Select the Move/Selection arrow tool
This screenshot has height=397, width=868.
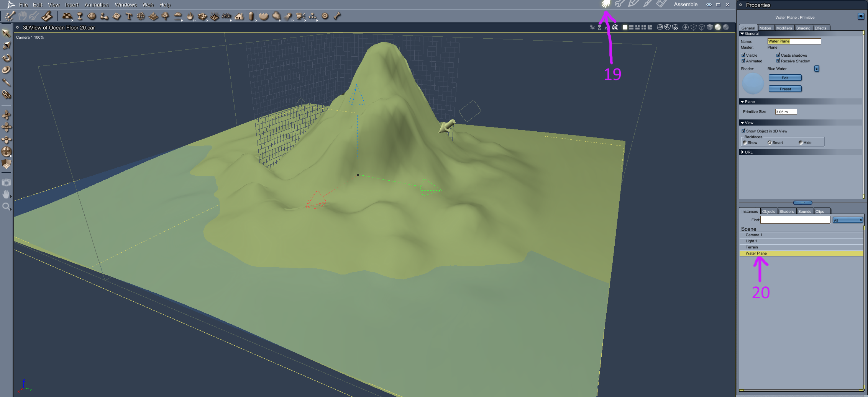[x=6, y=34]
